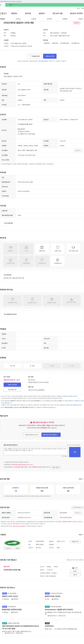Click the 장애인용 주차장 facility icon
Screen dimensions: 84x644
point(13,301)
